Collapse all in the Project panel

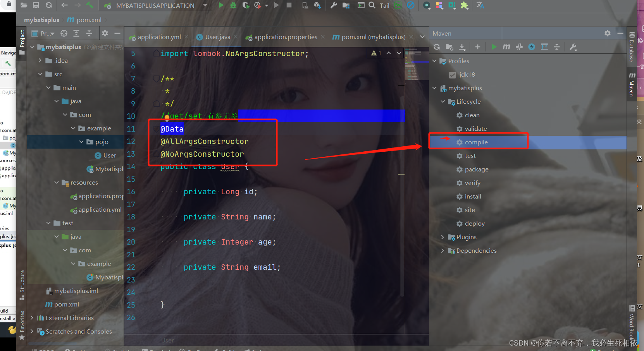point(89,33)
